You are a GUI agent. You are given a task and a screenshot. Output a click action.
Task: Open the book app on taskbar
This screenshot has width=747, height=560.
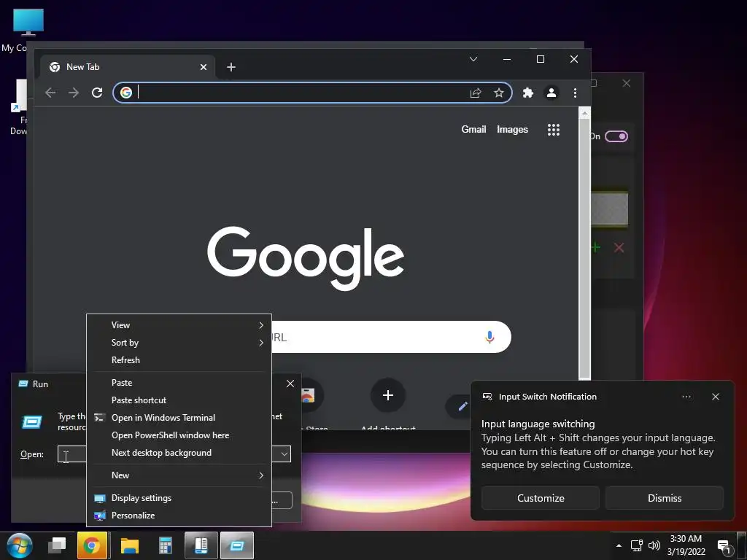click(201, 545)
